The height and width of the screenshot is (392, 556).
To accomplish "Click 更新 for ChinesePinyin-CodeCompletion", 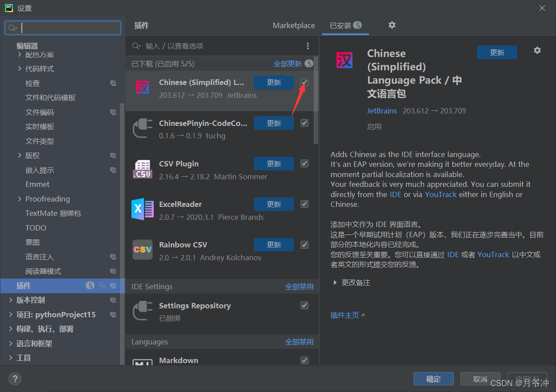I will pyautogui.click(x=274, y=123).
